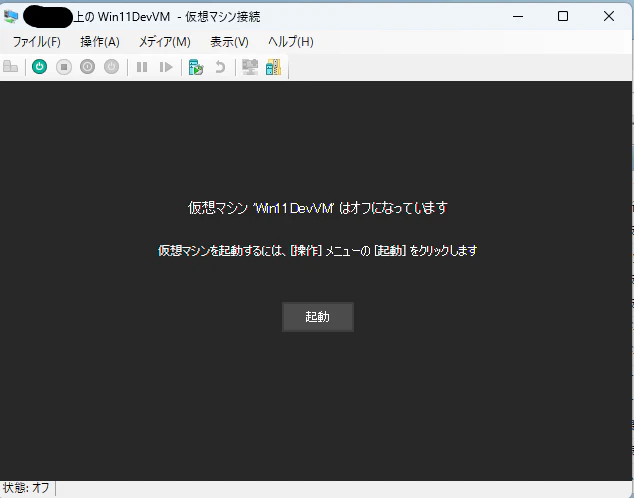This screenshot has height=498, width=634.
Task: Close the 仮想マシン接続 window
Action: pos(609,16)
